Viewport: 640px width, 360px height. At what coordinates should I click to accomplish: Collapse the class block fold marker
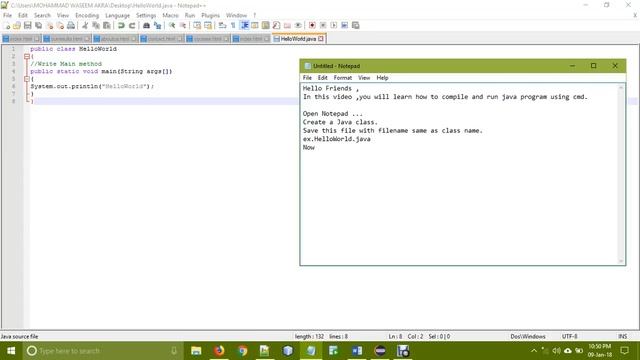27,56
